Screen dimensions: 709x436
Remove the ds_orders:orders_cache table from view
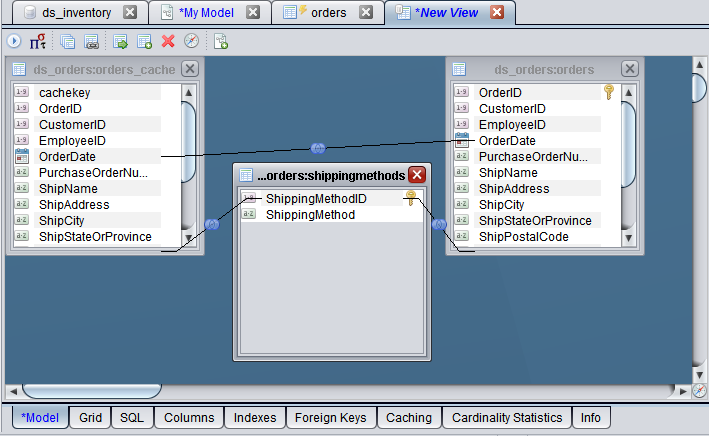click(x=190, y=69)
